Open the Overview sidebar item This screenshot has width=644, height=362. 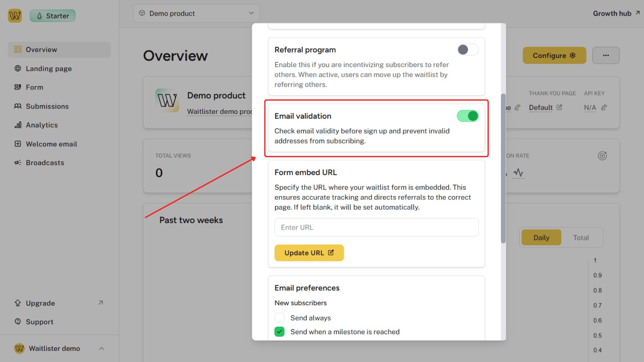pos(59,50)
